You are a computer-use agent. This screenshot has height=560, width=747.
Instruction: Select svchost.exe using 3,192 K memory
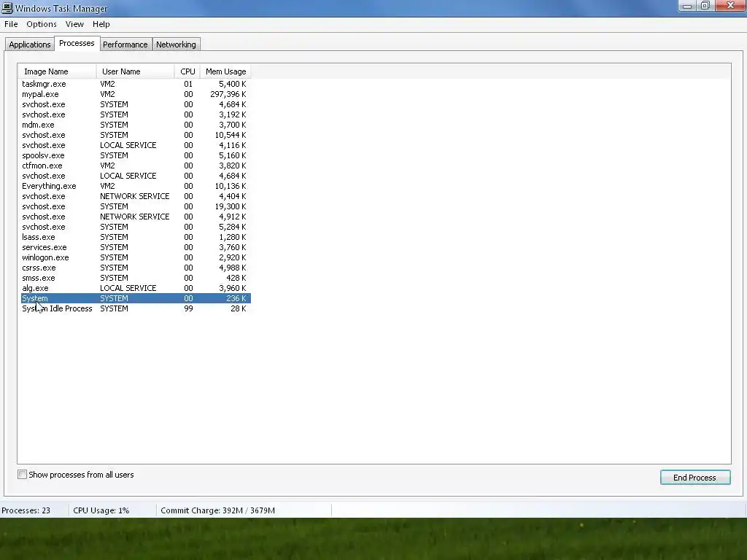(x=135, y=114)
